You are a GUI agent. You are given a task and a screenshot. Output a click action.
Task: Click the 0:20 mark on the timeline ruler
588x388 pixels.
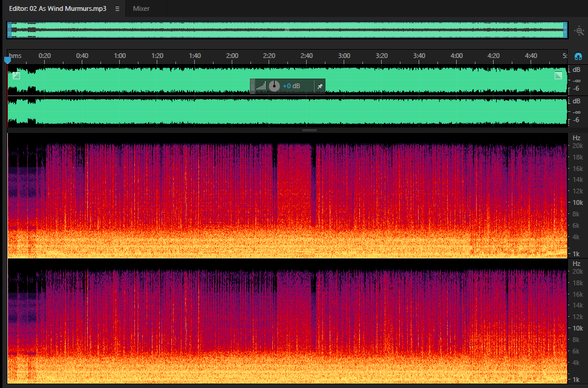(45, 56)
